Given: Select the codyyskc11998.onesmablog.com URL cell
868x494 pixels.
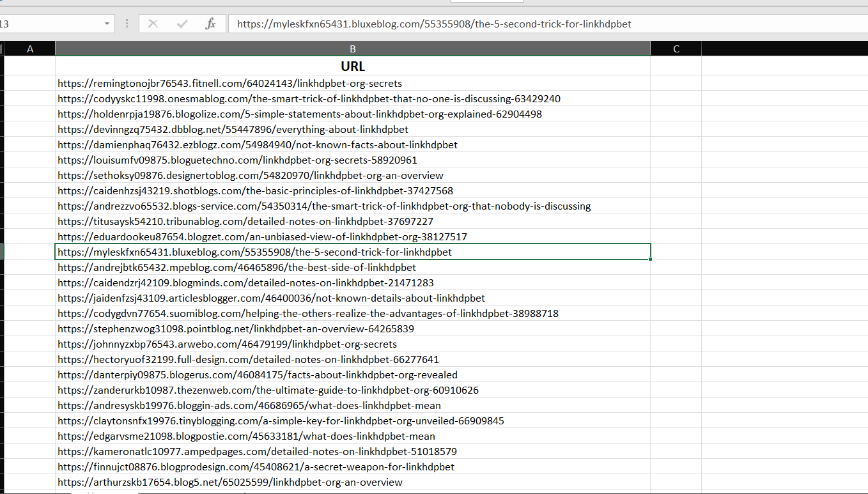Looking at the screenshot, I should point(309,98).
